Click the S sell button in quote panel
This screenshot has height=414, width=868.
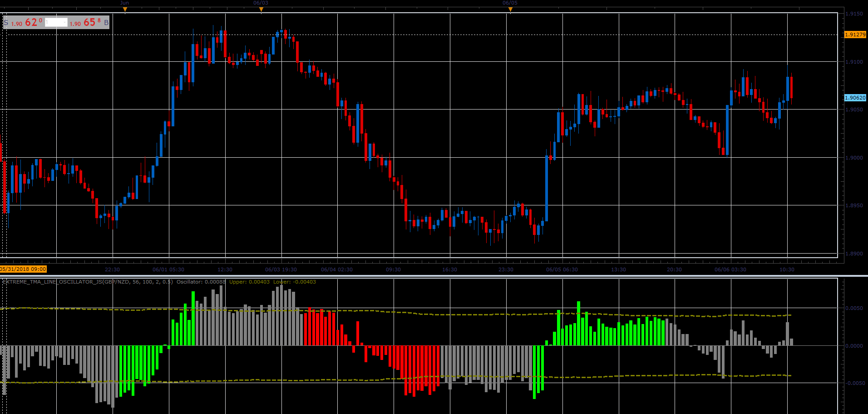6,22
